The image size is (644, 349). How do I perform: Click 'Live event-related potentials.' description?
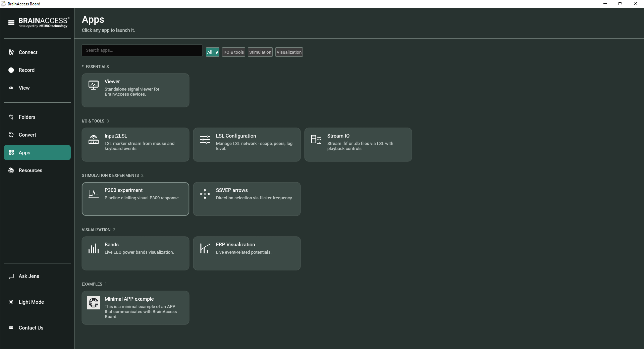[x=244, y=252]
